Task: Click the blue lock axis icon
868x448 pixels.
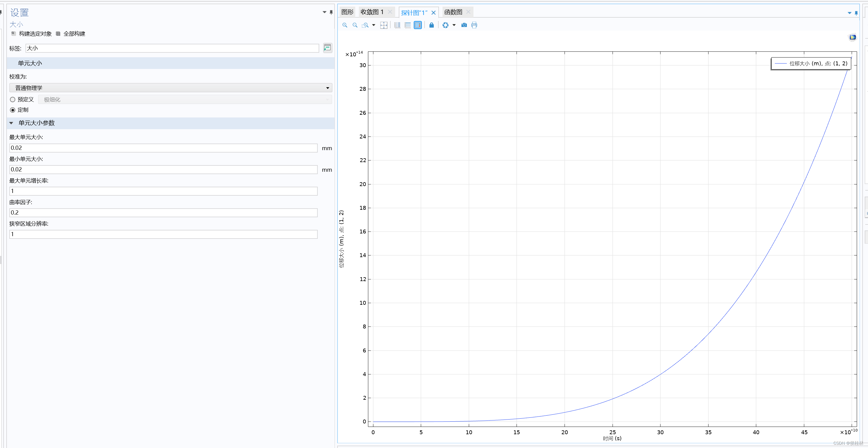Action: tap(431, 25)
